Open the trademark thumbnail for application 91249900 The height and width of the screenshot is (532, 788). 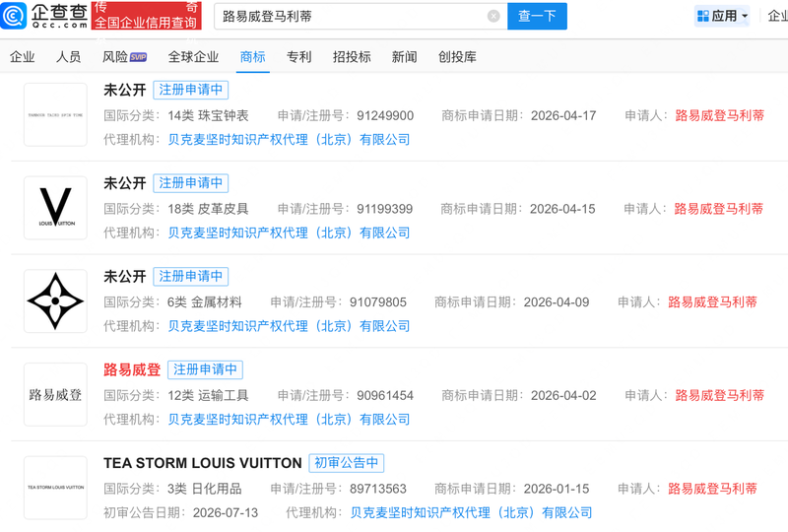pyautogui.click(x=55, y=114)
